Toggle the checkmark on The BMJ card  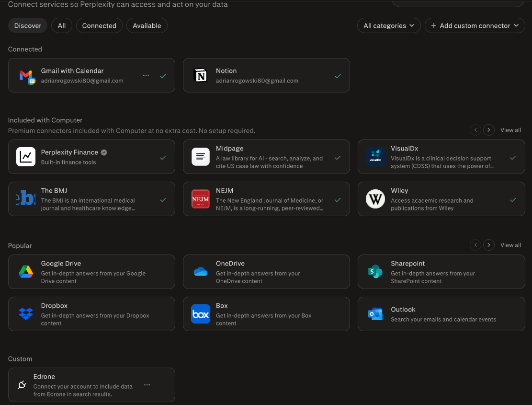coord(163,199)
